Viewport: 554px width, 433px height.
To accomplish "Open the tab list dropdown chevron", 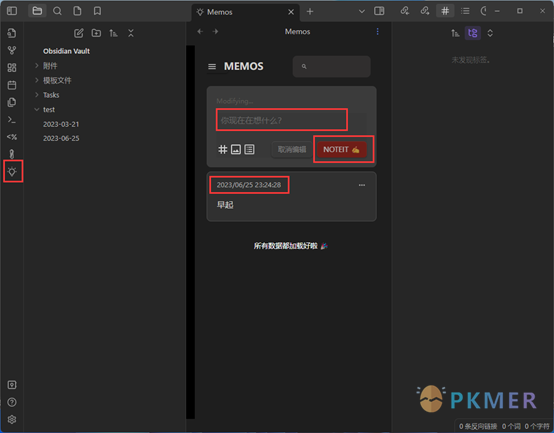I will (x=361, y=11).
